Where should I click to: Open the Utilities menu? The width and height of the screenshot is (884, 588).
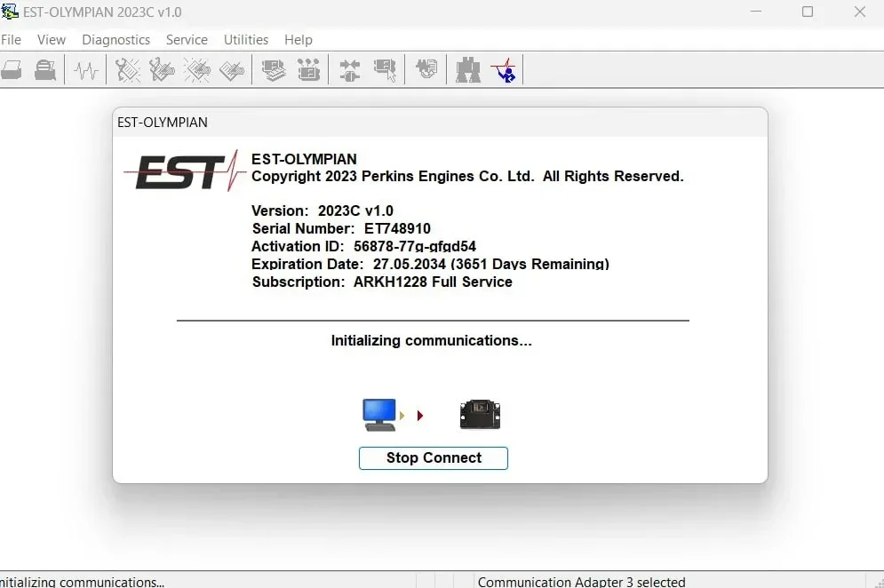tap(246, 39)
